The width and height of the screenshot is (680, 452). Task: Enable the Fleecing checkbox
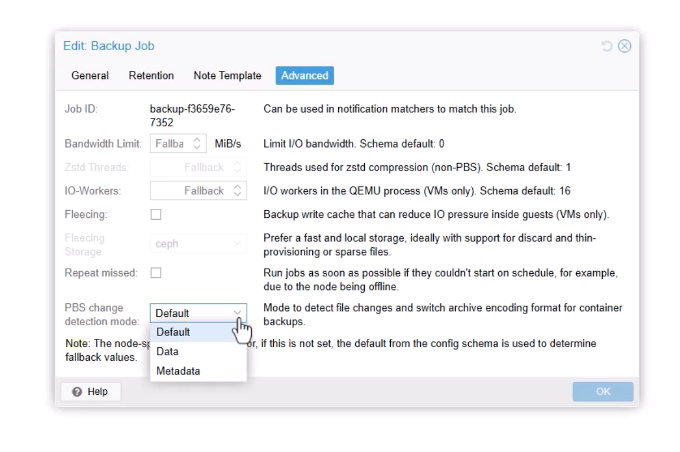(x=156, y=215)
